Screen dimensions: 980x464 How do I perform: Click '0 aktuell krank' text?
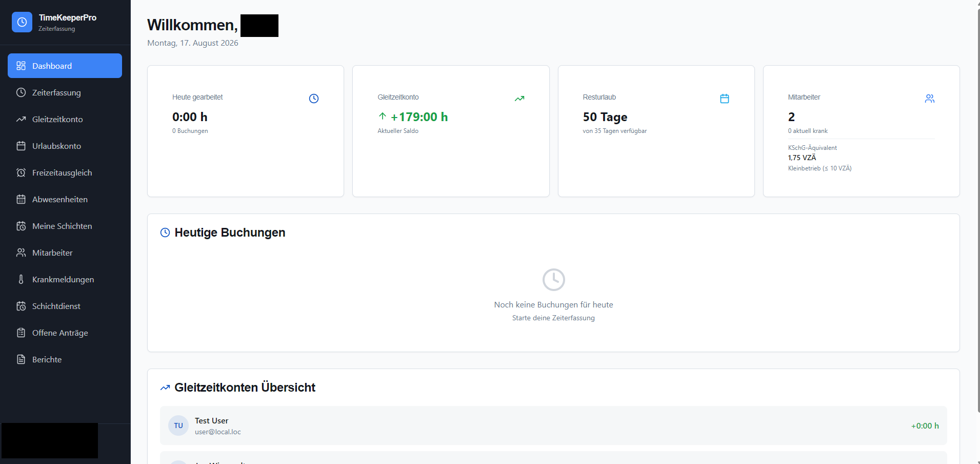(808, 131)
